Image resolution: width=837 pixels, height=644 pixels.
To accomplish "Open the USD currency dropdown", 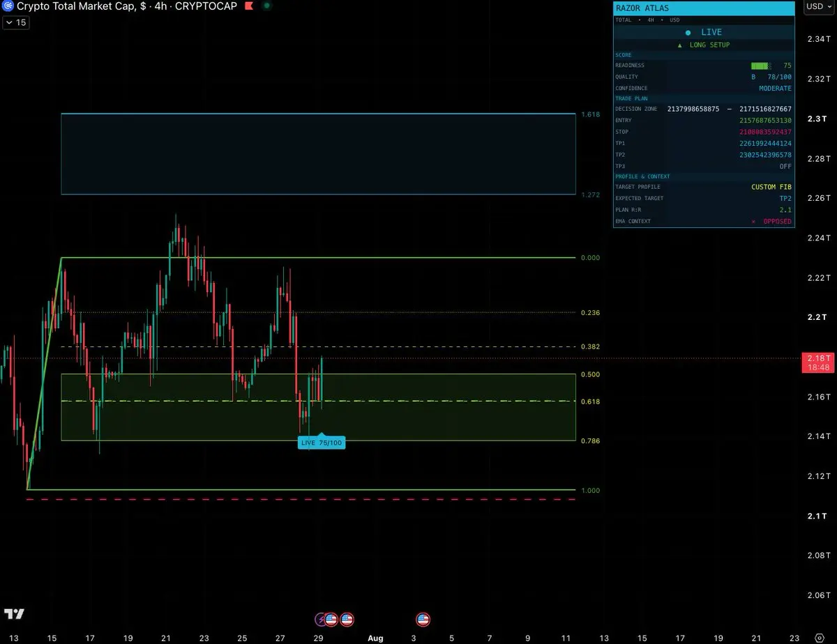I will [817, 6].
